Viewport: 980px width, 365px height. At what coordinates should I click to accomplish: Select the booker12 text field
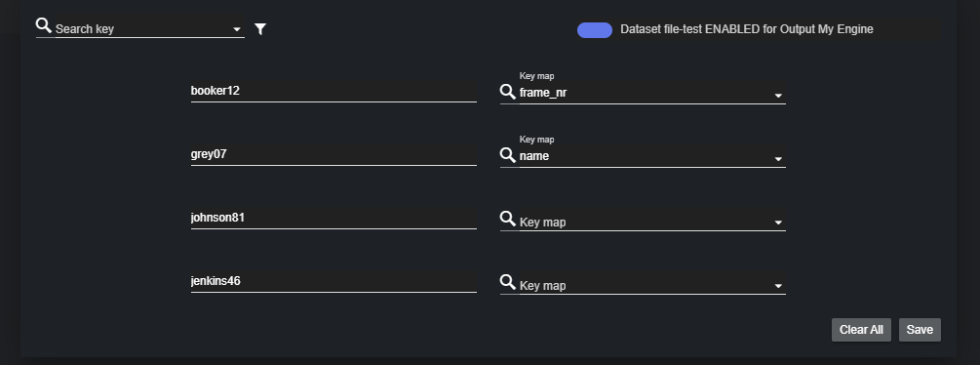pos(333,92)
